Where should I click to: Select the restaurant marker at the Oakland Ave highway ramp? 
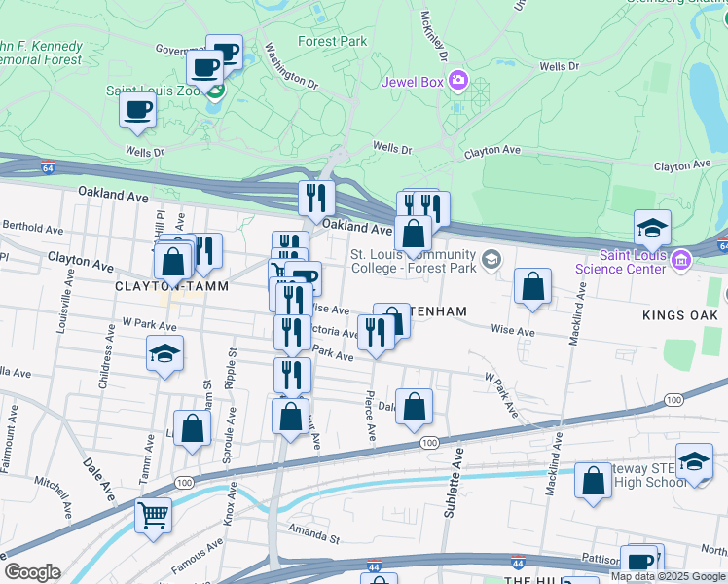(316, 199)
